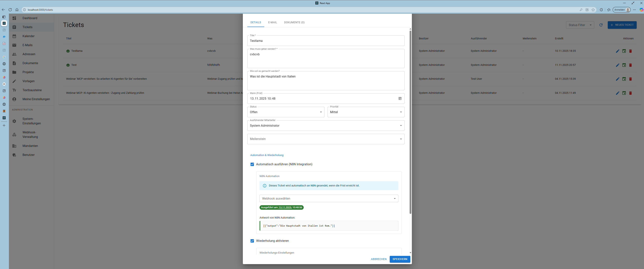Click the calendar picker icon in Frist field

pyautogui.click(x=400, y=99)
